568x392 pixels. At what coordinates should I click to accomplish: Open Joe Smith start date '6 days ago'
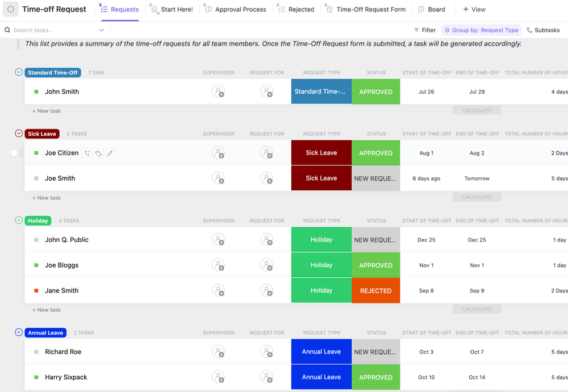(x=427, y=178)
